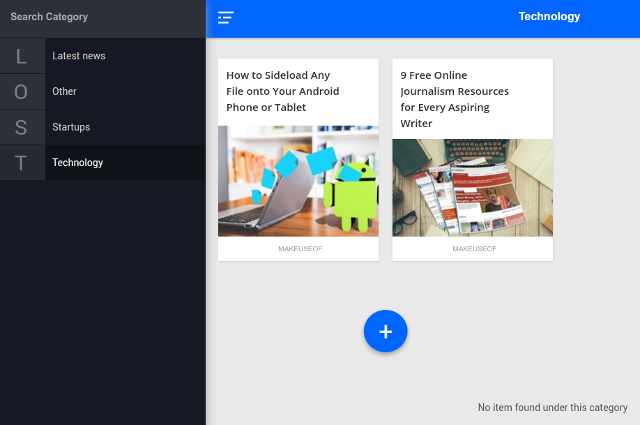Click the No item found message
Image resolution: width=640 pixels, height=425 pixels.
coord(553,407)
